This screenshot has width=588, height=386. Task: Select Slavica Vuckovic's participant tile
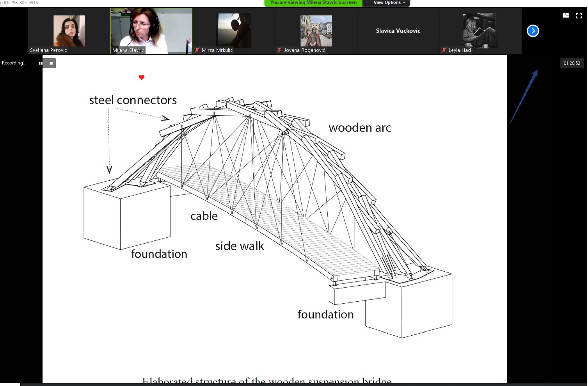click(398, 31)
